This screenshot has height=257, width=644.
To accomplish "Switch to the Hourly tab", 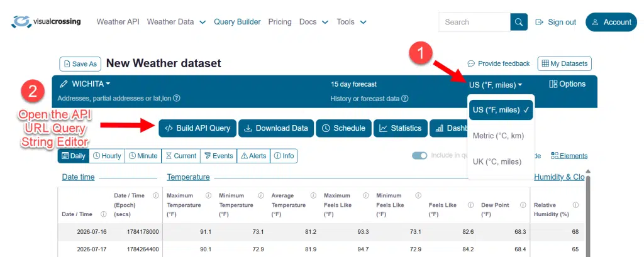I will coord(107,156).
